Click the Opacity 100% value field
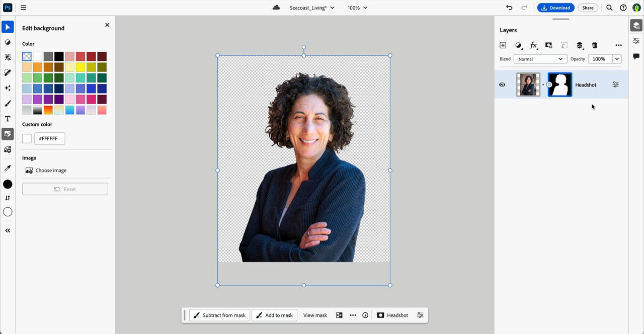Viewport: 644px width, 334px height. [600, 59]
